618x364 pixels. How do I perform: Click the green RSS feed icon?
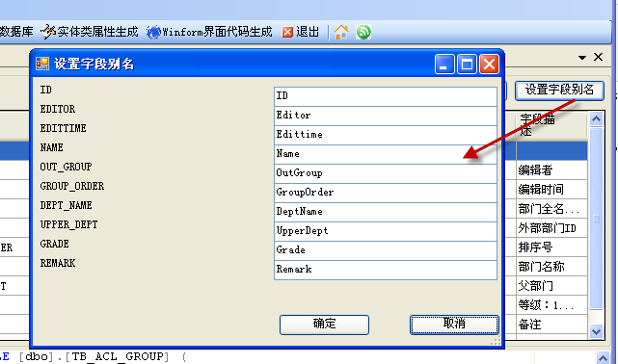363,32
